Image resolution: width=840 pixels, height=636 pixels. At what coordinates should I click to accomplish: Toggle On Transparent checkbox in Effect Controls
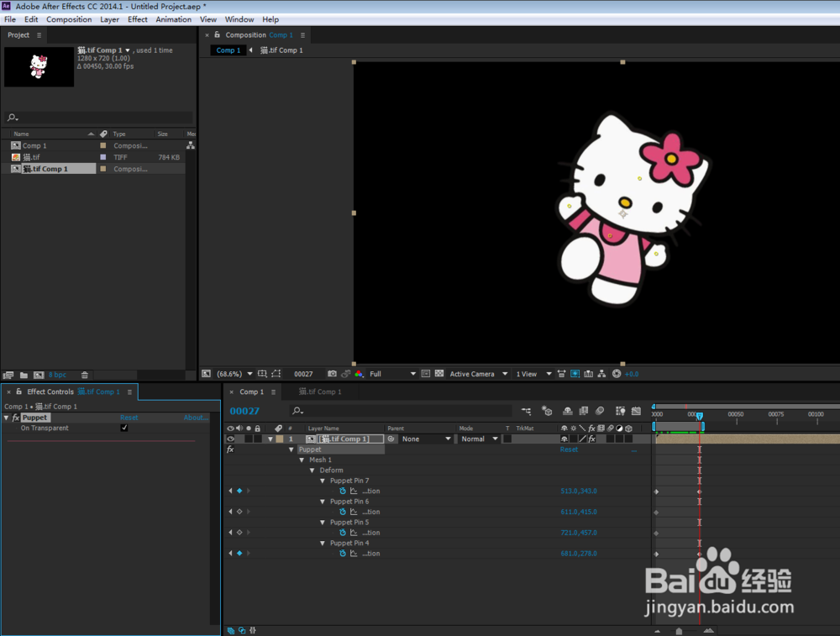pyautogui.click(x=124, y=428)
